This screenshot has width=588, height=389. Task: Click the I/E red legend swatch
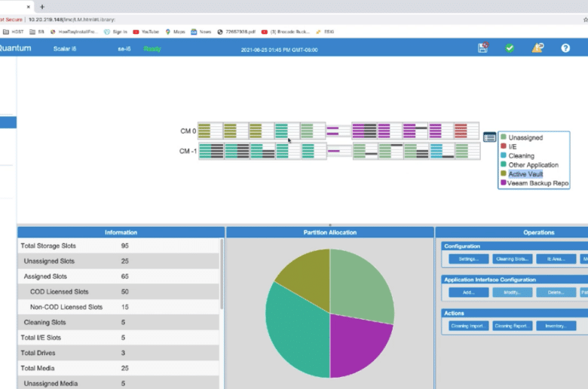tap(504, 146)
